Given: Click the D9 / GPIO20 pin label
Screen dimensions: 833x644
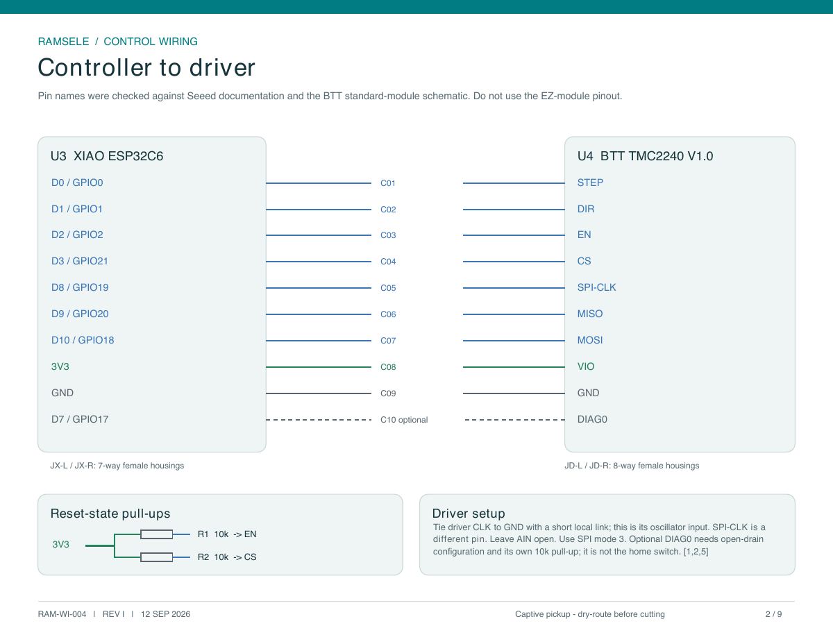Looking at the screenshot, I should (80, 314).
